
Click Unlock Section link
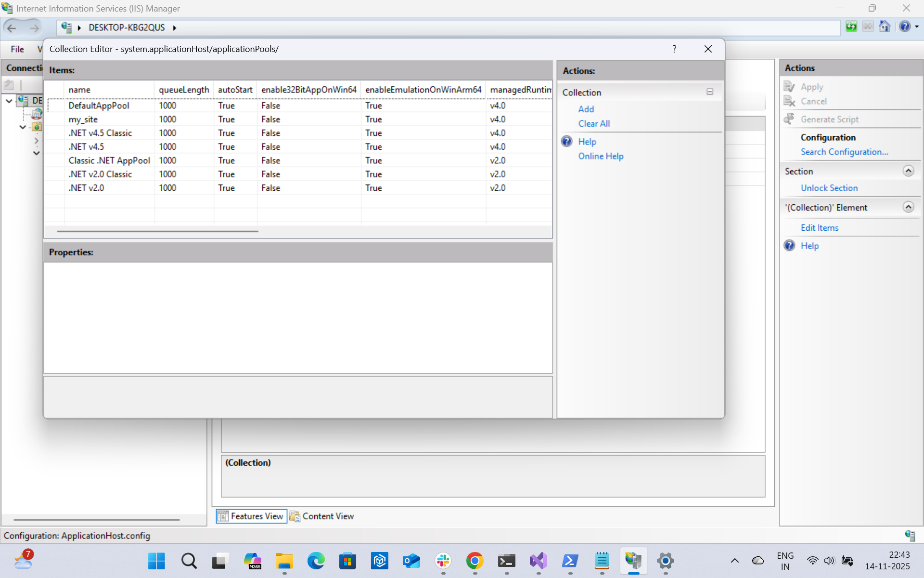point(829,188)
